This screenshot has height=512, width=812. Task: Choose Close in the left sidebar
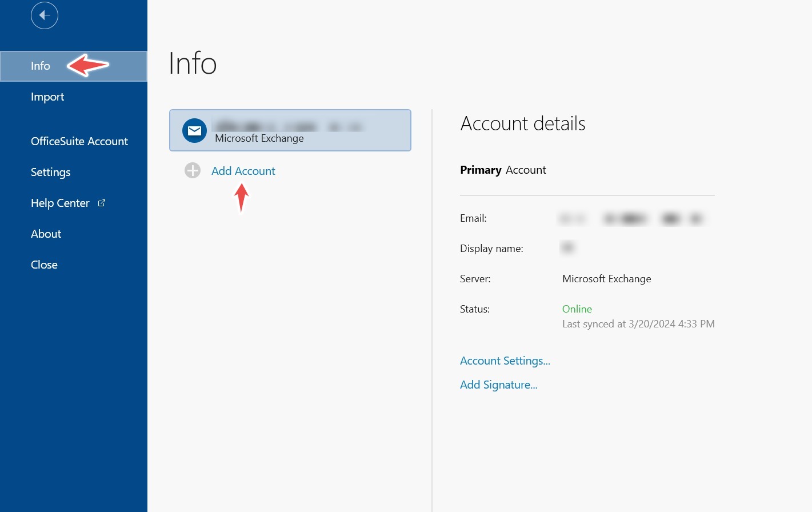coord(44,265)
